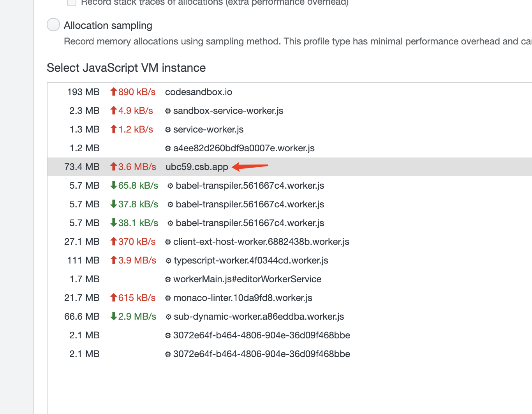Click the gear icon beside a4ee82d260bdf9a0007e.worker.js
This screenshot has height=414, width=532.
point(168,148)
